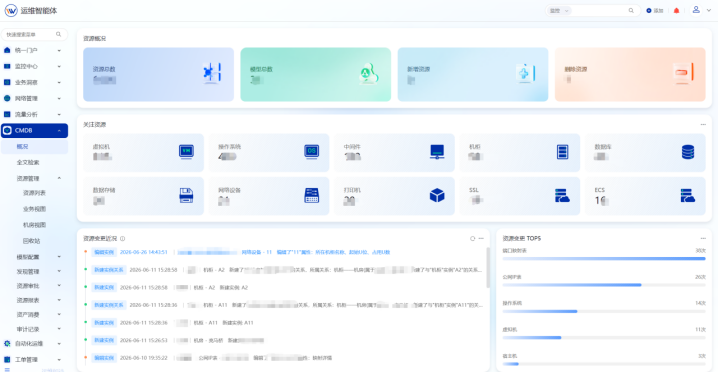
Task: Open the 新增资源 summary card
Action: (x=473, y=74)
